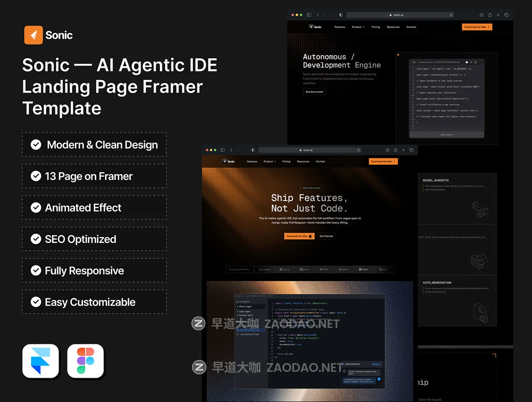This screenshot has height=402, width=532.
Task: Click the checkmark beside SEO Optimized
Action: coord(36,239)
